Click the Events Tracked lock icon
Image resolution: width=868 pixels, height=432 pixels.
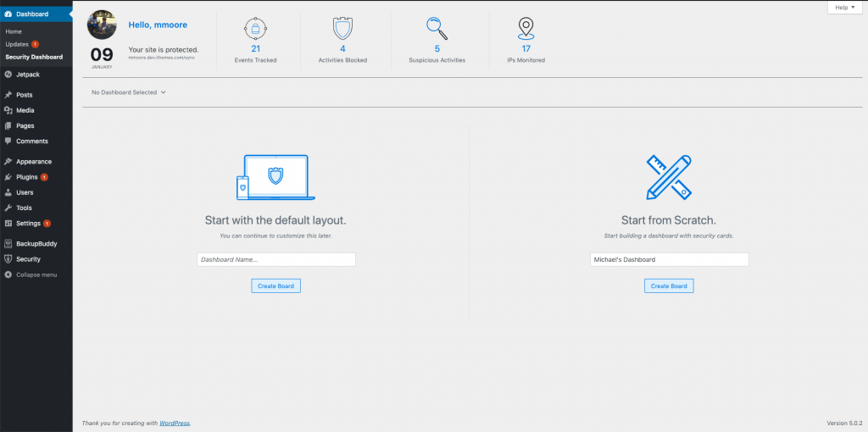click(256, 28)
